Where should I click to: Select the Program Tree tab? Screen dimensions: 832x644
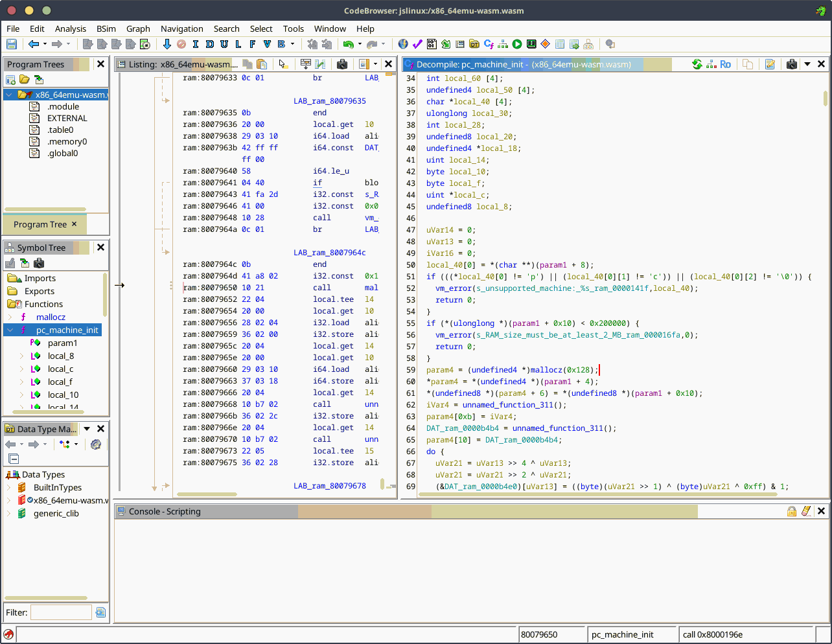[40, 224]
